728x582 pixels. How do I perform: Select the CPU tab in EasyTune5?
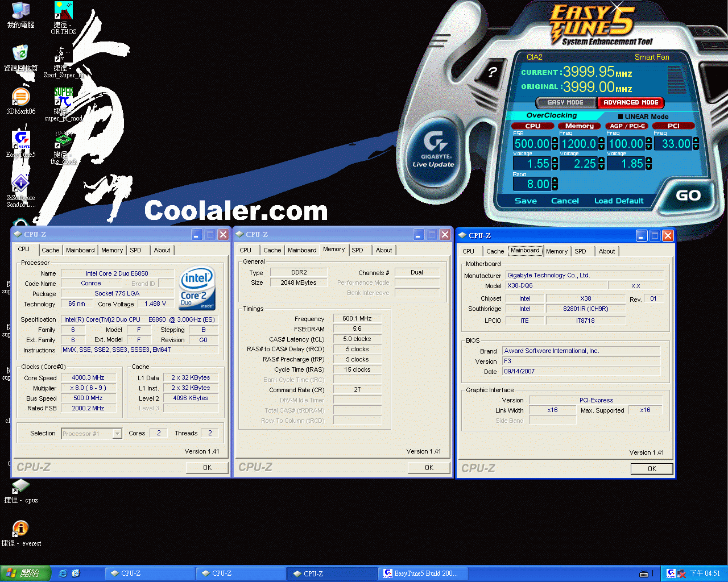[x=533, y=126]
